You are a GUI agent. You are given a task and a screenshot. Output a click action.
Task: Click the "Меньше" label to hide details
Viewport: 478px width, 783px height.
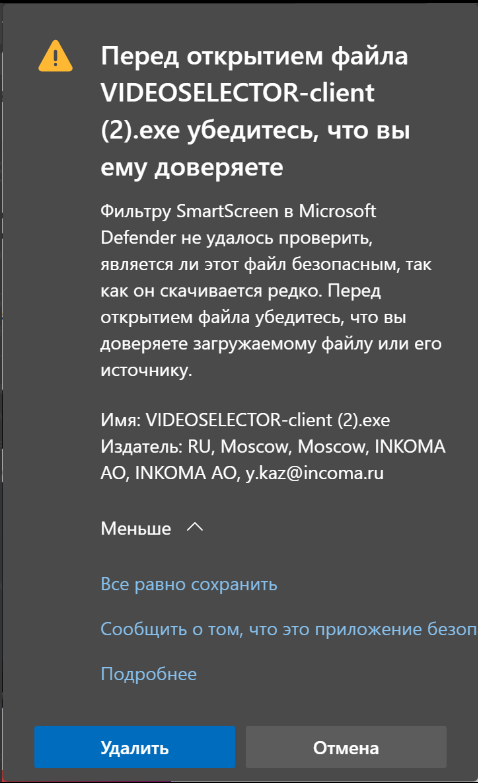(x=136, y=528)
